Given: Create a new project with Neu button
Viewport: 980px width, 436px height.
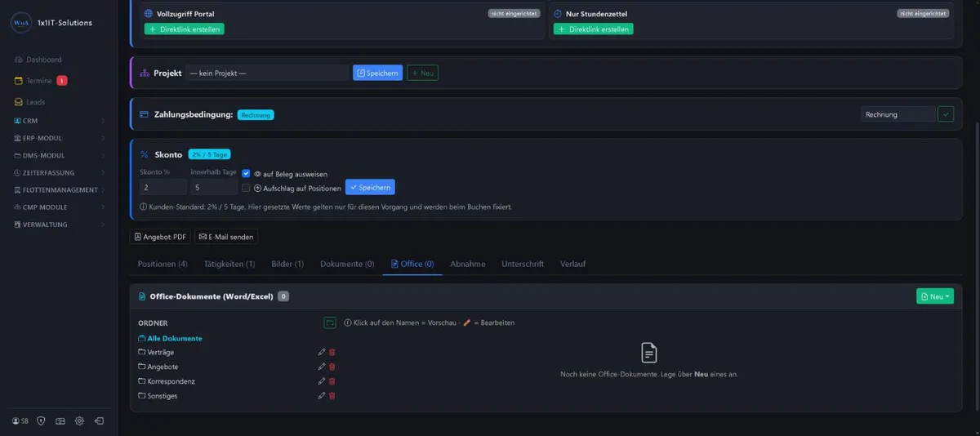Looking at the screenshot, I should (422, 73).
